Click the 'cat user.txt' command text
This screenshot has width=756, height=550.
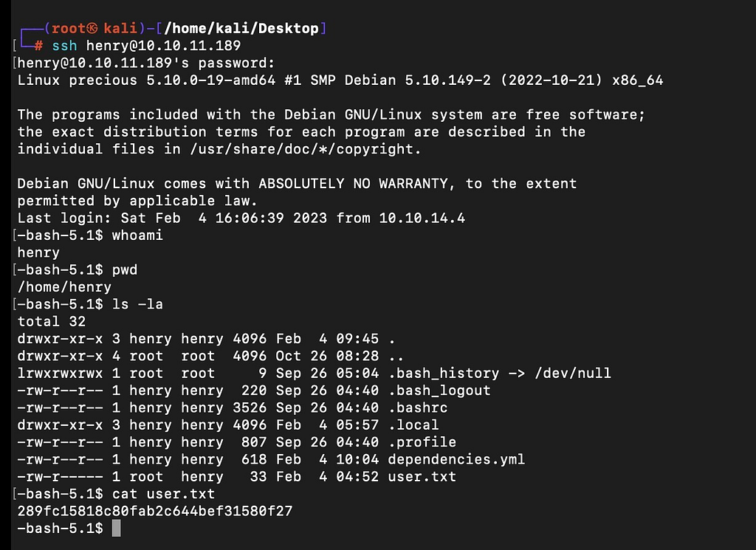pos(163,494)
